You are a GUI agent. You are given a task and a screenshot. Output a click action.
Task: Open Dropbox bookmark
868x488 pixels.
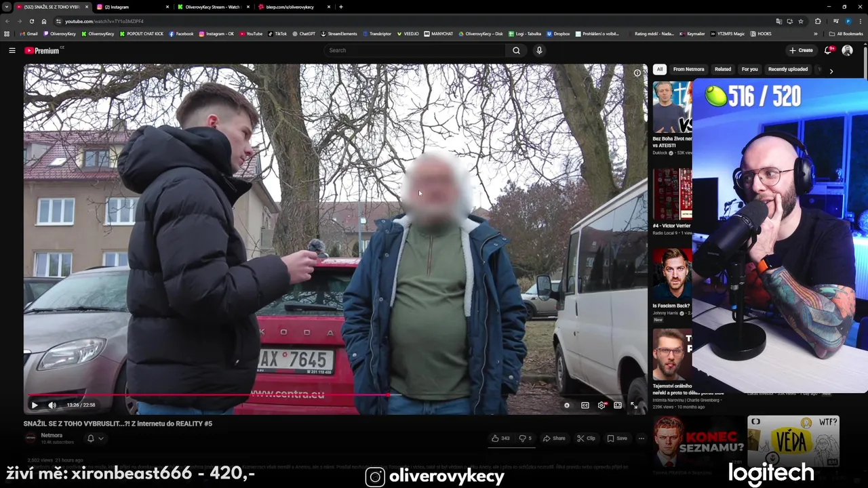558,33
